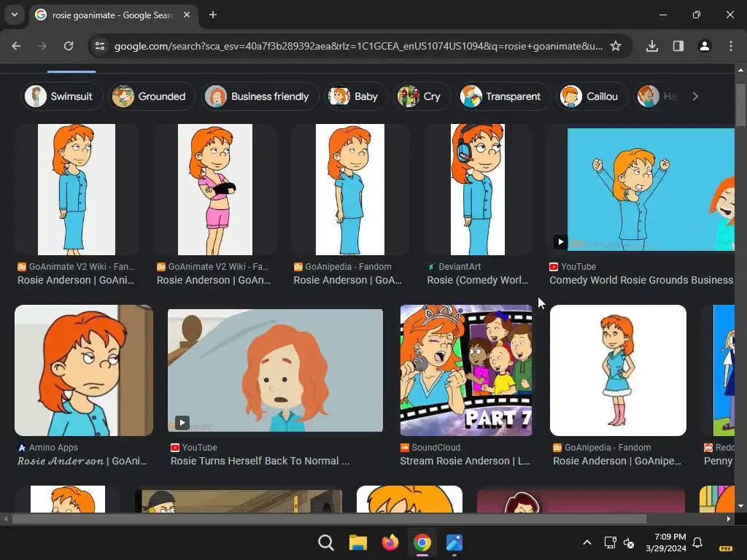Filter images by Swimsuit chip
The image size is (747, 560).
pyautogui.click(x=61, y=96)
